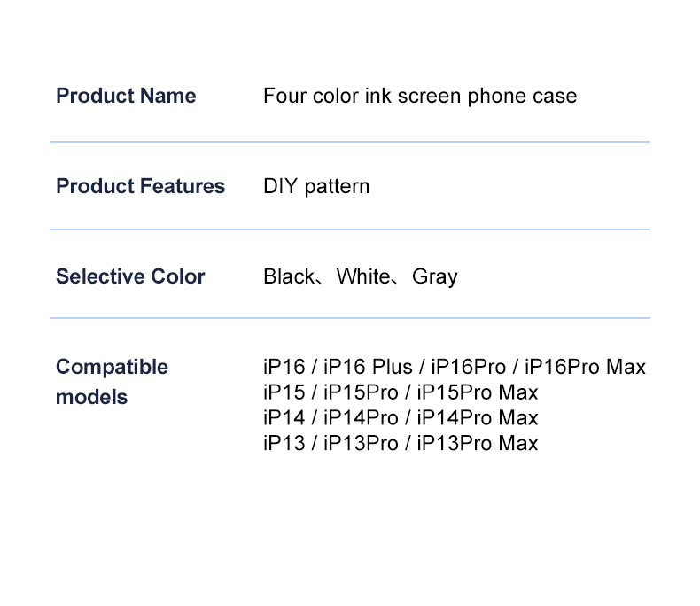Click the plain iP13 model entry
Image resolution: width=700 pixels, height=606 pixels.
click(x=284, y=443)
